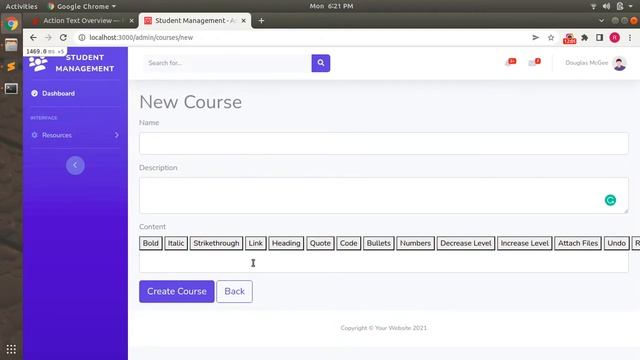Click the Douglas McGee user name
The height and width of the screenshot is (360, 640).
[x=587, y=63]
